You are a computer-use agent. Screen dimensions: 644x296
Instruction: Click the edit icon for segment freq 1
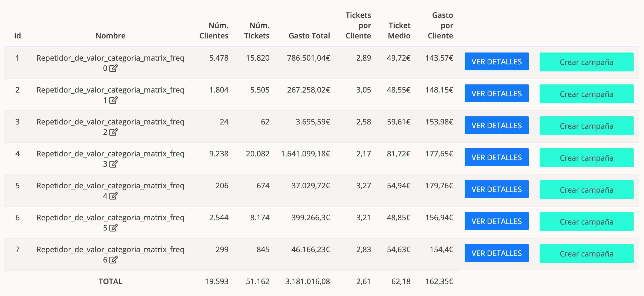click(113, 100)
